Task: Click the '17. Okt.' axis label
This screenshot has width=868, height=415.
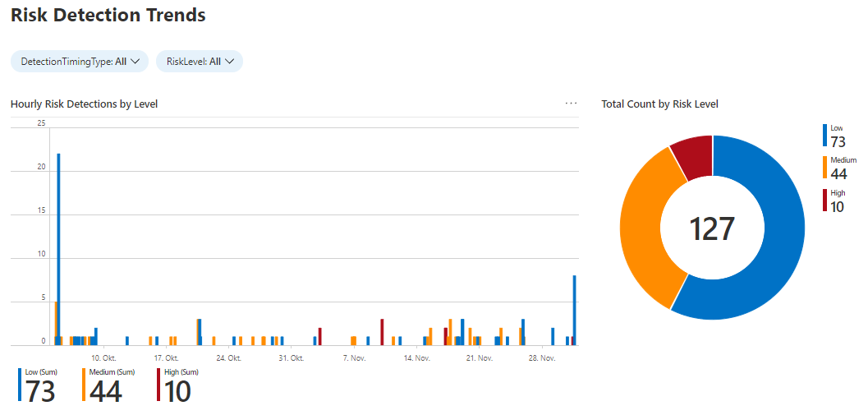Action: [x=167, y=358]
